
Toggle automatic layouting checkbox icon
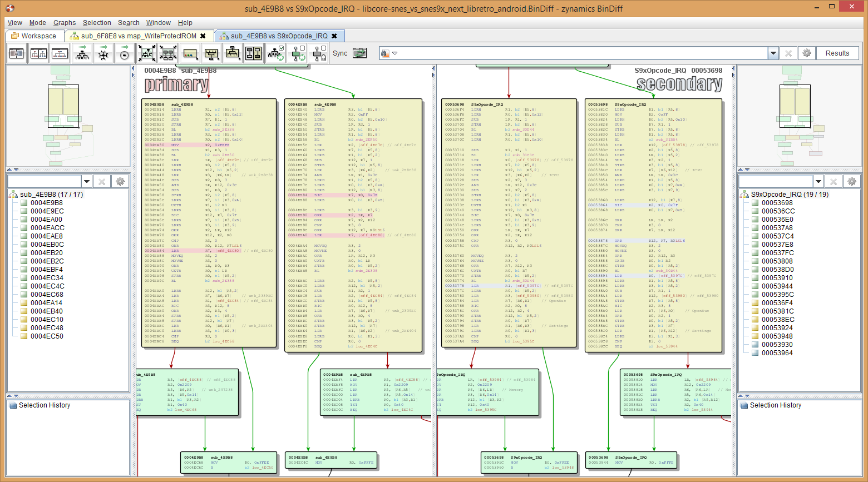point(275,53)
